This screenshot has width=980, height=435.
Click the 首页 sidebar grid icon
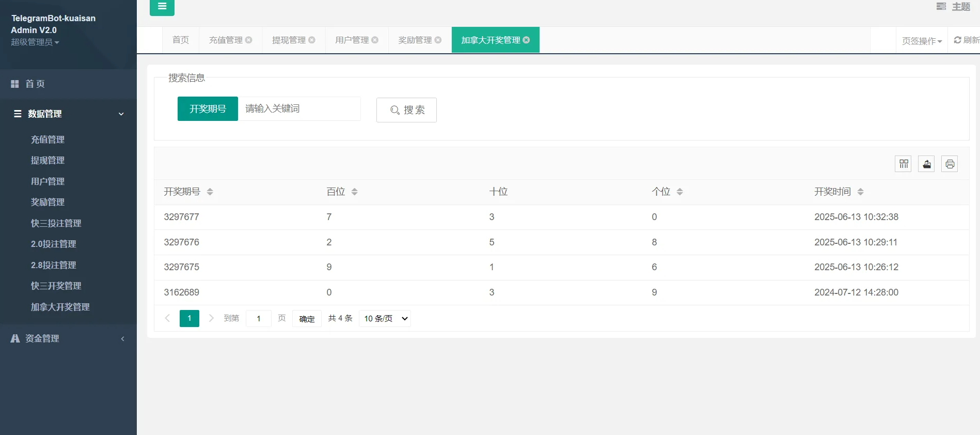[15, 84]
